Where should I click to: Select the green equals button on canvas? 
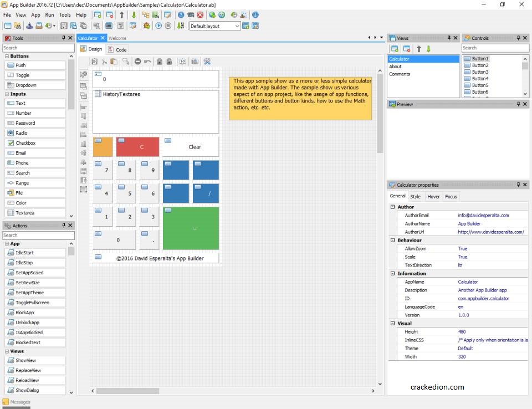click(x=191, y=228)
